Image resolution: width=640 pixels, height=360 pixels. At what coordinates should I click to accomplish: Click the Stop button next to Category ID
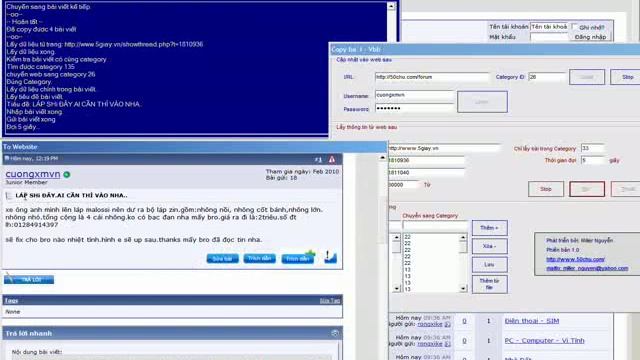[626, 77]
